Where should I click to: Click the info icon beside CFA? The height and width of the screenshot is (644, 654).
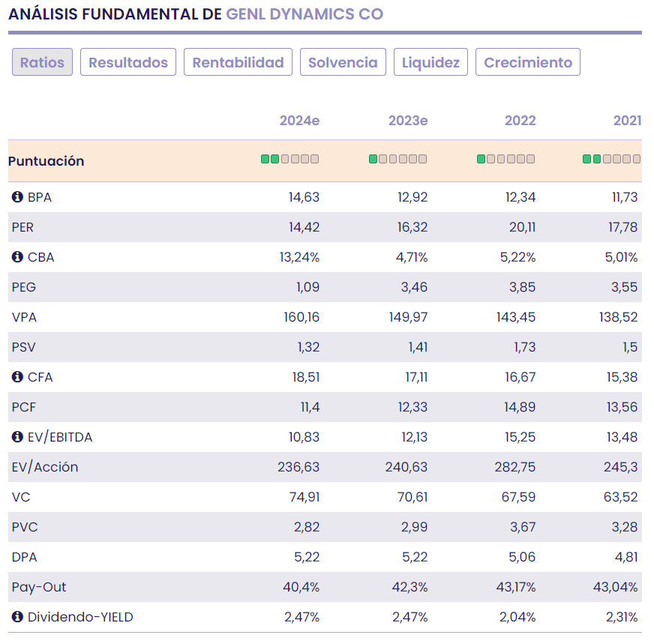(x=17, y=377)
